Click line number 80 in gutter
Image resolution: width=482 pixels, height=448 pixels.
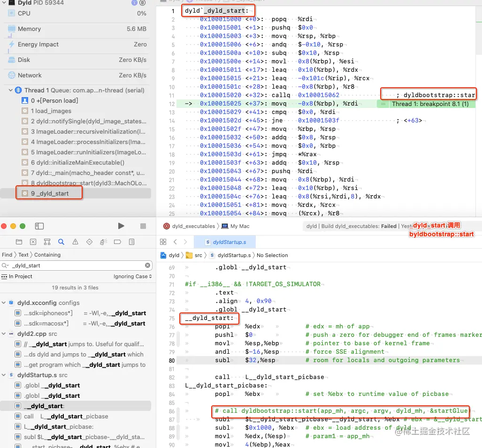click(172, 360)
